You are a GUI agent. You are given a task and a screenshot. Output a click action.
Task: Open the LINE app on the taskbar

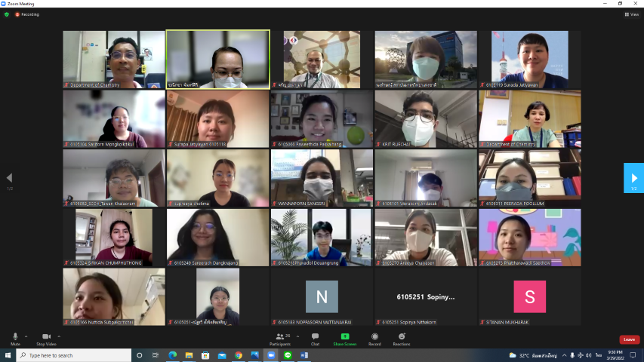[x=288, y=355]
